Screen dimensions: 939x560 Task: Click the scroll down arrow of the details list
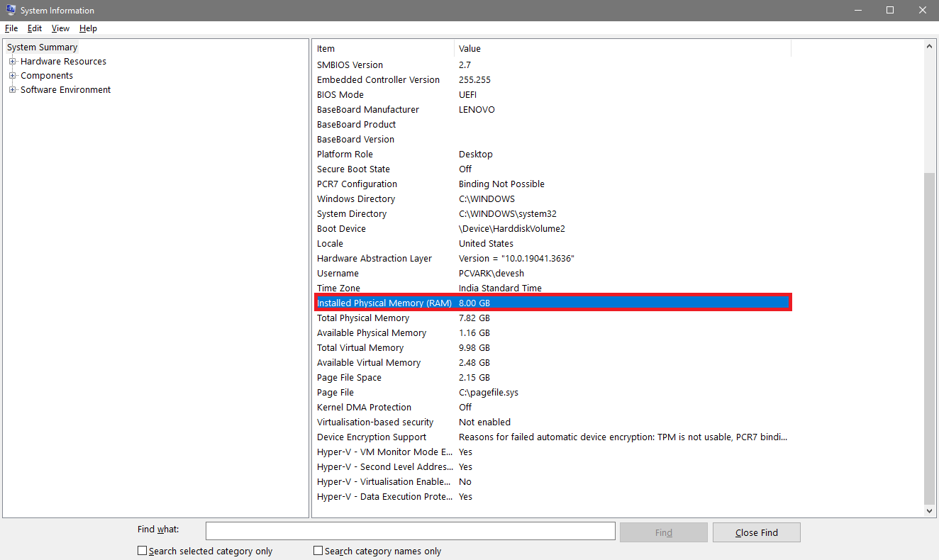click(x=930, y=510)
